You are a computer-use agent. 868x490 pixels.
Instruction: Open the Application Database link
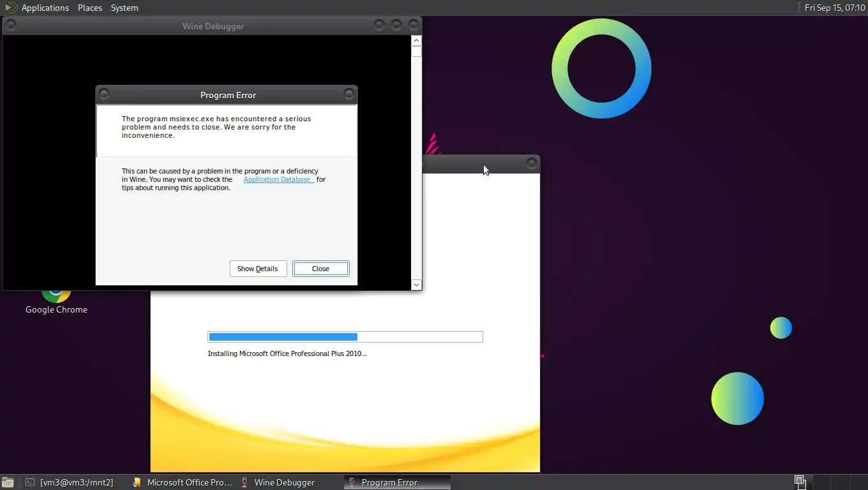pyautogui.click(x=278, y=179)
